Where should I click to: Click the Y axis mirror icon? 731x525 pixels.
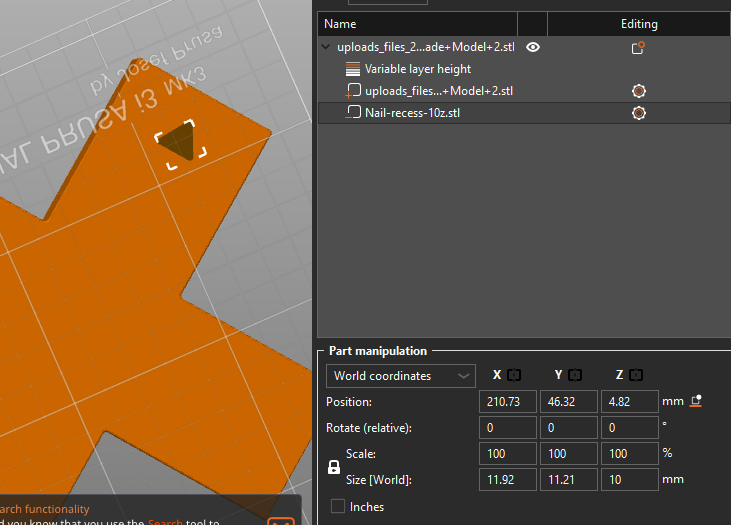(575, 375)
